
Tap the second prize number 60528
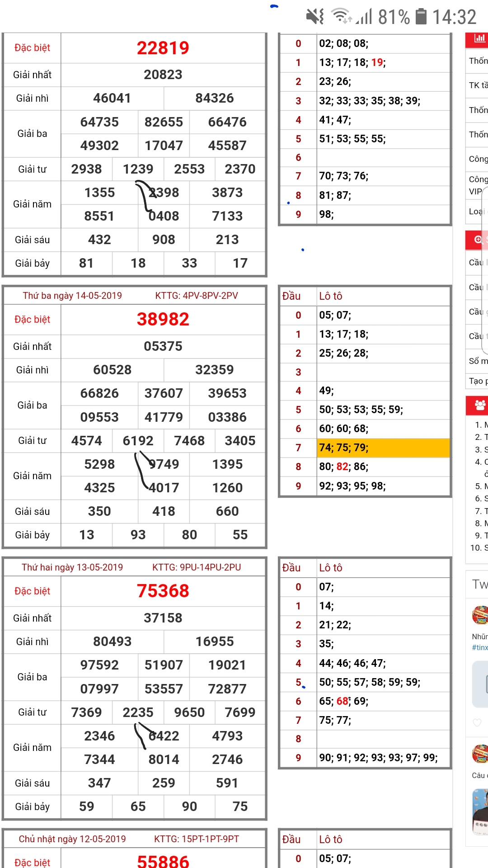112,370
